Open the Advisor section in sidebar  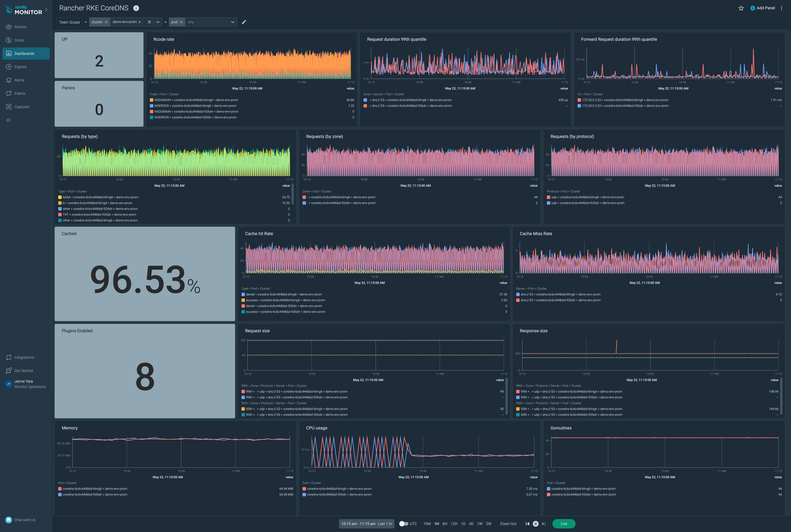[20, 27]
